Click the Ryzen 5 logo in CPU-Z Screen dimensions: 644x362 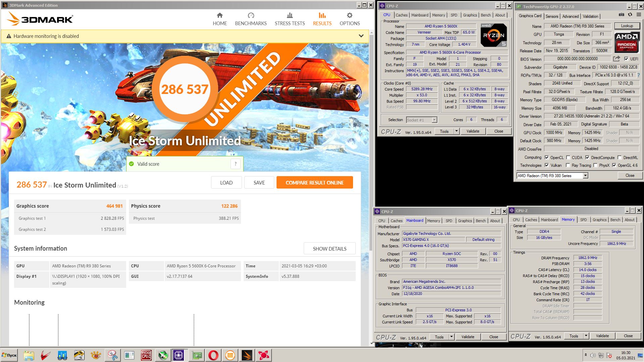(493, 35)
